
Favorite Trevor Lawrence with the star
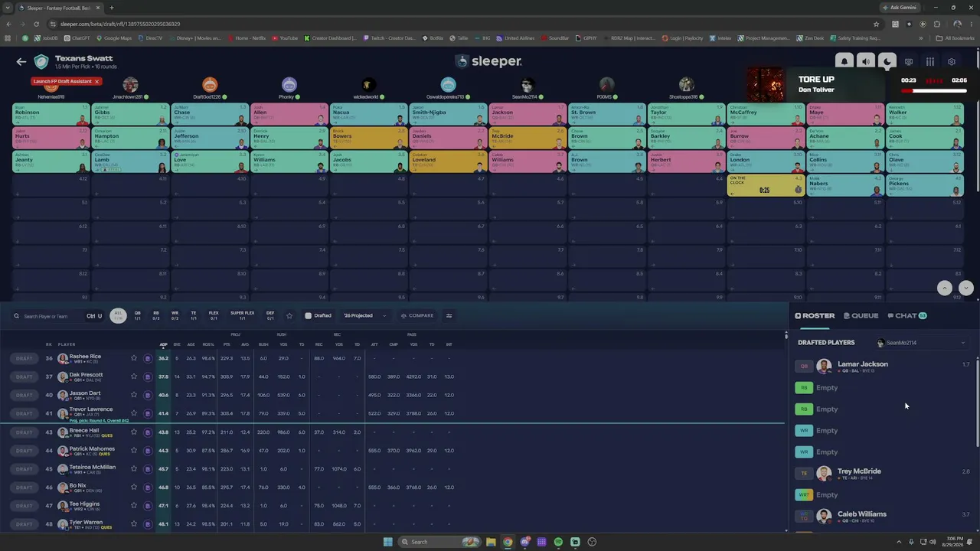[x=134, y=413]
